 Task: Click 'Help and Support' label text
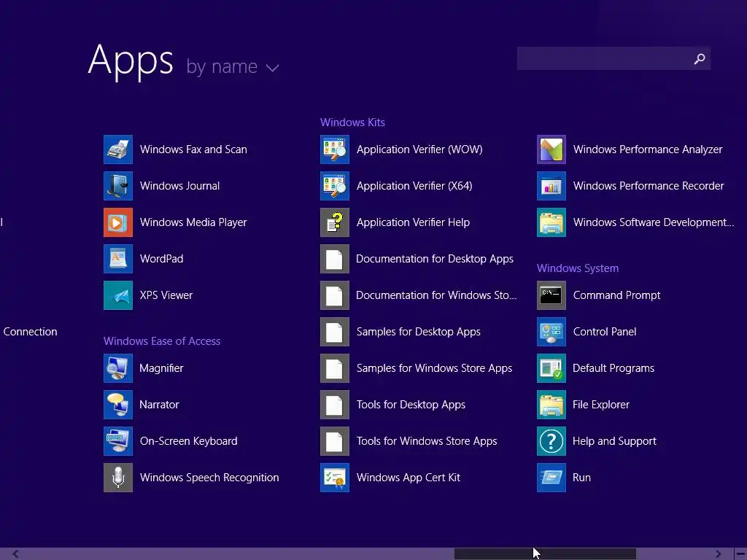pyautogui.click(x=614, y=441)
